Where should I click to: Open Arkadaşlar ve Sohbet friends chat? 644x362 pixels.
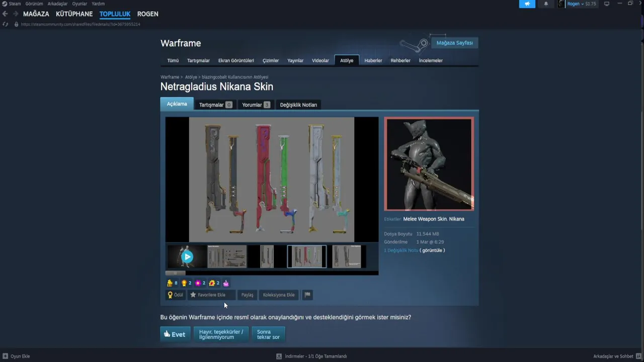coord(617,356)
